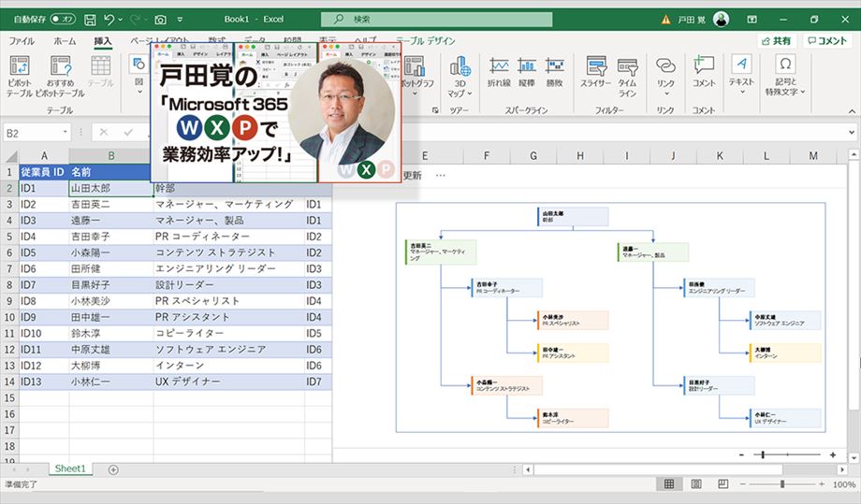Open the 3D マップ tool
The height and width of the screenshot is (504, 861).
pyautogui.click(x=460, y=77)
